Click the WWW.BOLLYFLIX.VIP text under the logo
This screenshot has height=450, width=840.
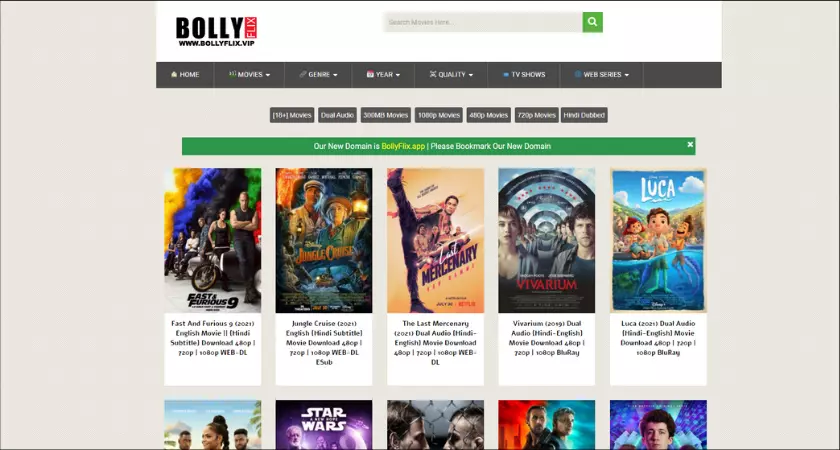coord(216,43)
